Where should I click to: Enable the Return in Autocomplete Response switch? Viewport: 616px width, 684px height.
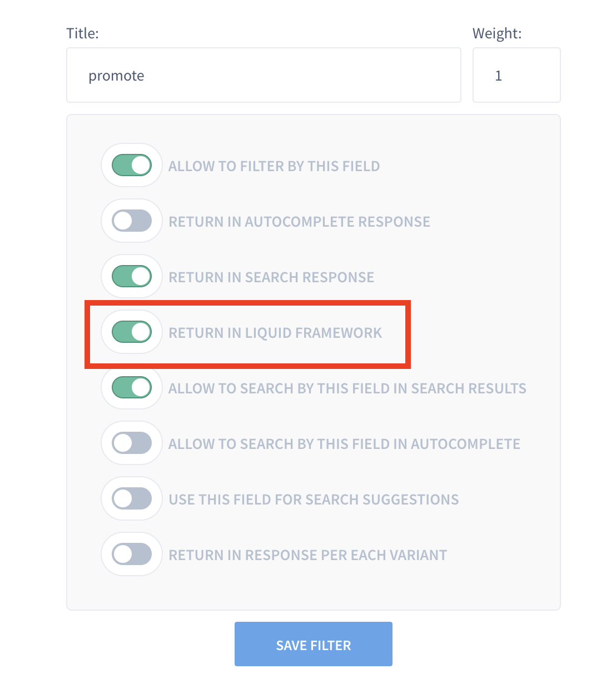132,221
